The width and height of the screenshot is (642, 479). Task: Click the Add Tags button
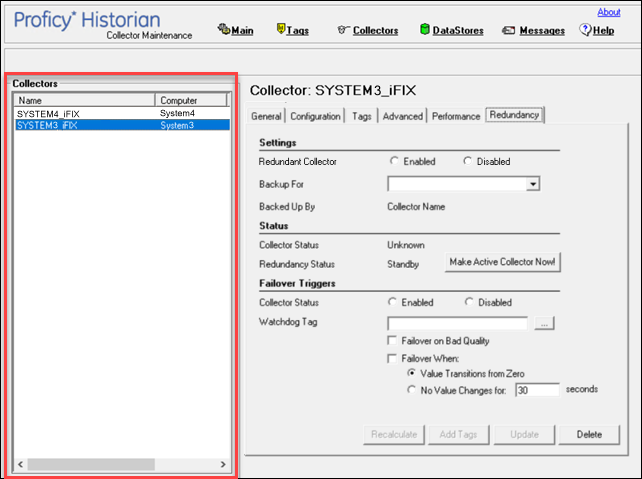pyautogui.click(x=459, y=434)
